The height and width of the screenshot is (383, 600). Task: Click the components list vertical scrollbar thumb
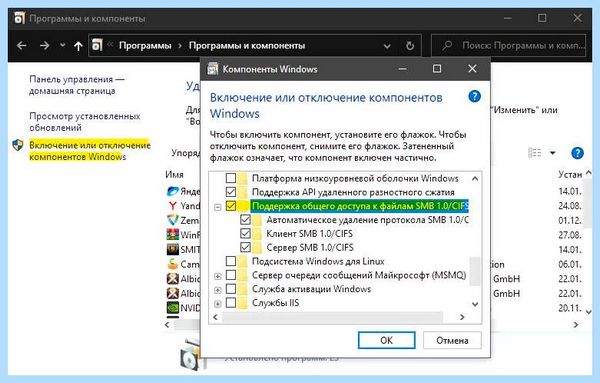click(474, 271)
